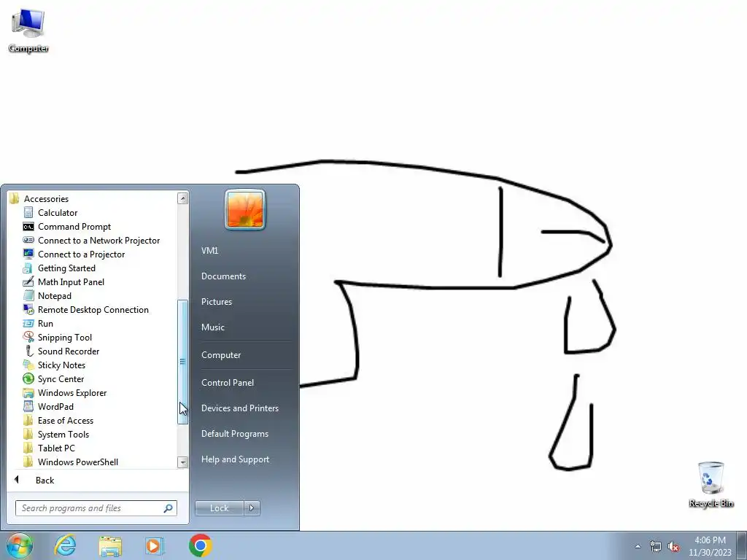Viewport: 747px width, 560px height.
Task: Open the shutdown options arrow beside Lock
Action: point(252,508)
